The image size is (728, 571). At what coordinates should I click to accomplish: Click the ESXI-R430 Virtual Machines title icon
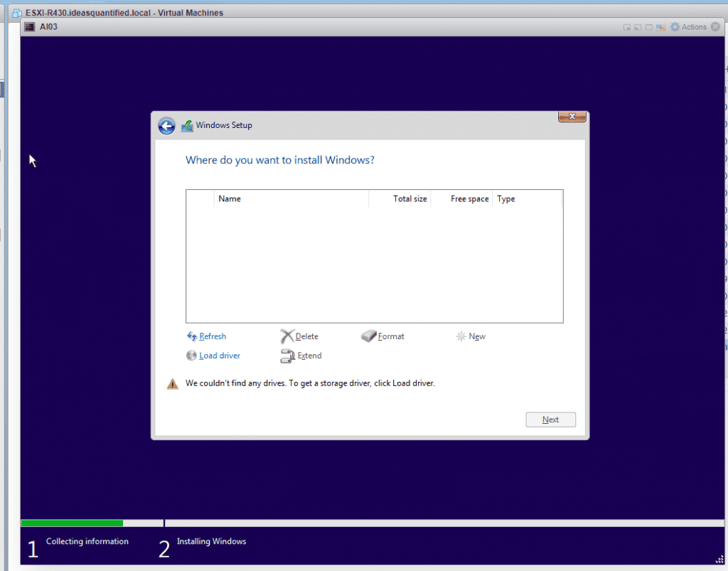18,13
